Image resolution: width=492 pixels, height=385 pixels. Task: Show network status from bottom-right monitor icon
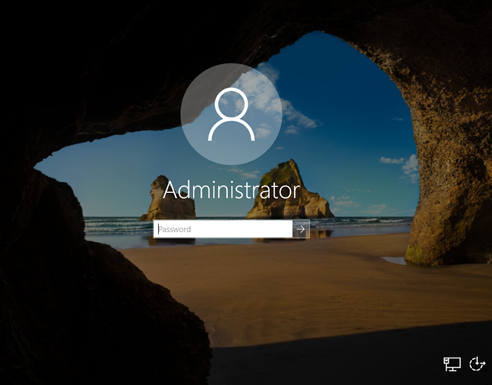click(x=452, y=364)
